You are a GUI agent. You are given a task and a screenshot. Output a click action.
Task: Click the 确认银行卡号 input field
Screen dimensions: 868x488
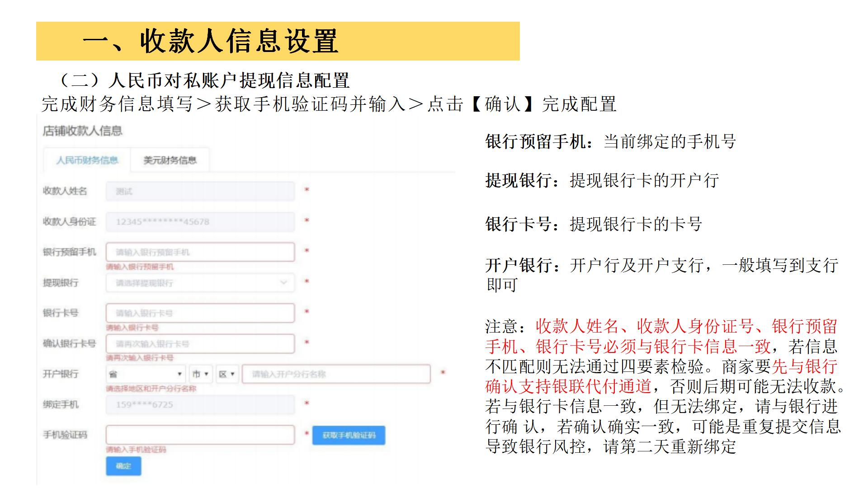tap(200, 344)
